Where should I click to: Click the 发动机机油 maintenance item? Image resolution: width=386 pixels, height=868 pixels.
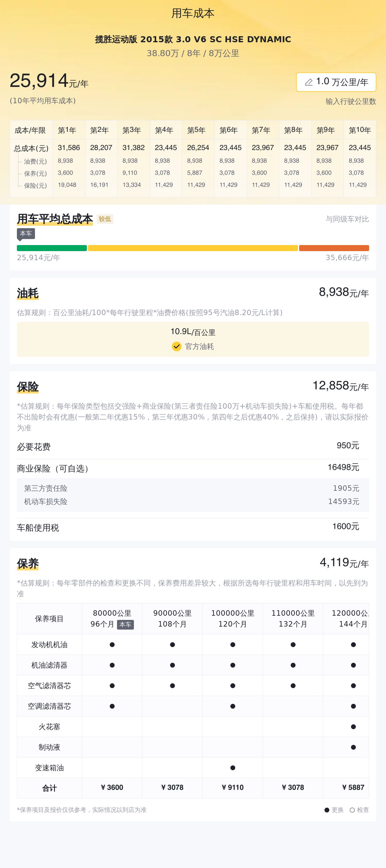tap(49, 645)
